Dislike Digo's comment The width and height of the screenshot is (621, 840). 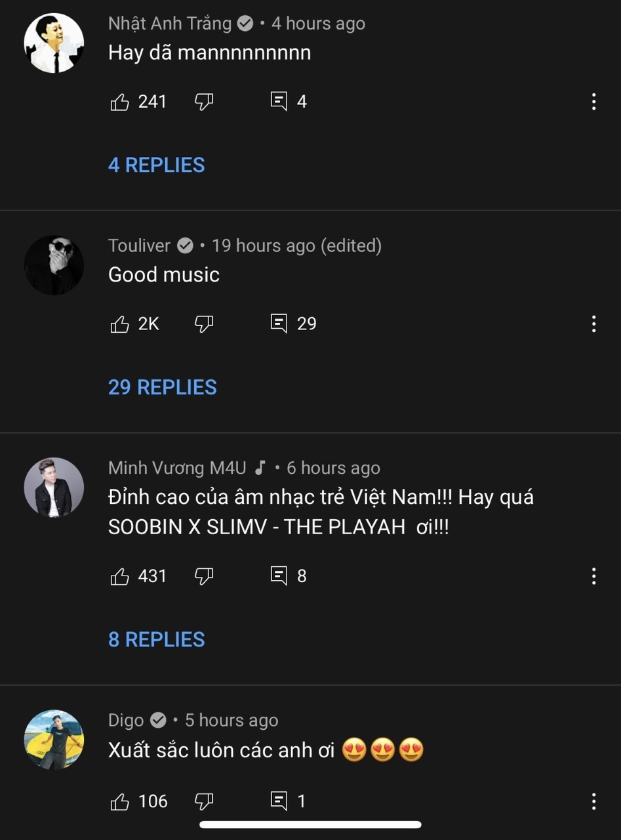click(204, 801)
